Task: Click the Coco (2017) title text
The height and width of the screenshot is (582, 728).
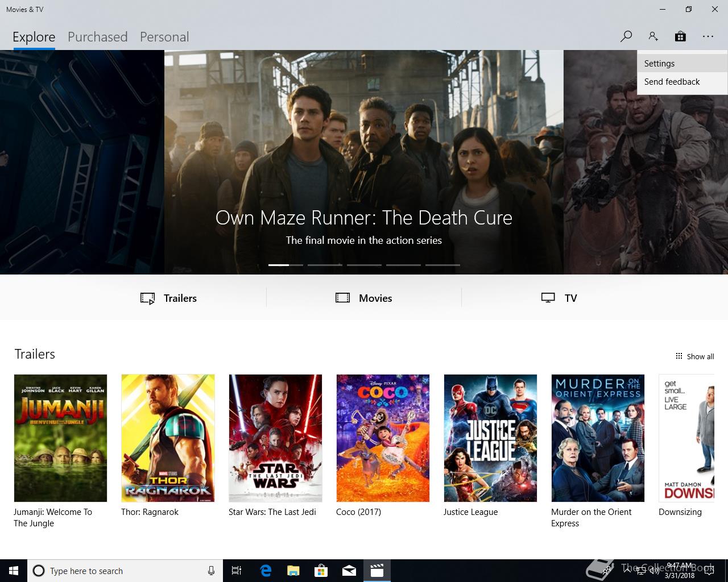Action: (x=358, y=512)
